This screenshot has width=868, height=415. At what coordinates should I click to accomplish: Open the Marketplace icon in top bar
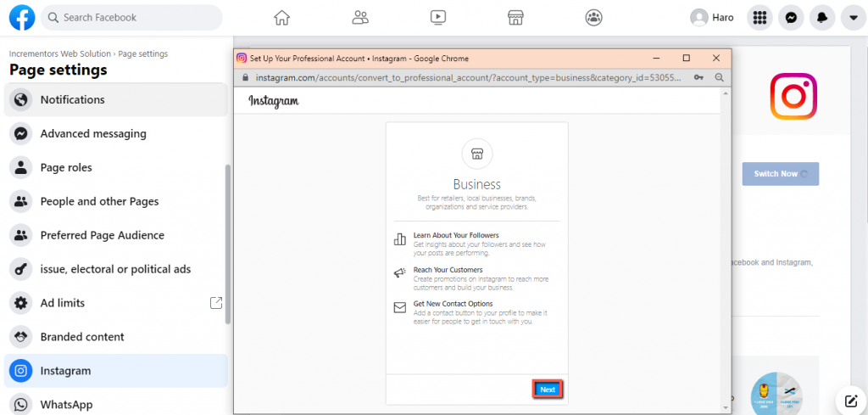coord(516,18)
